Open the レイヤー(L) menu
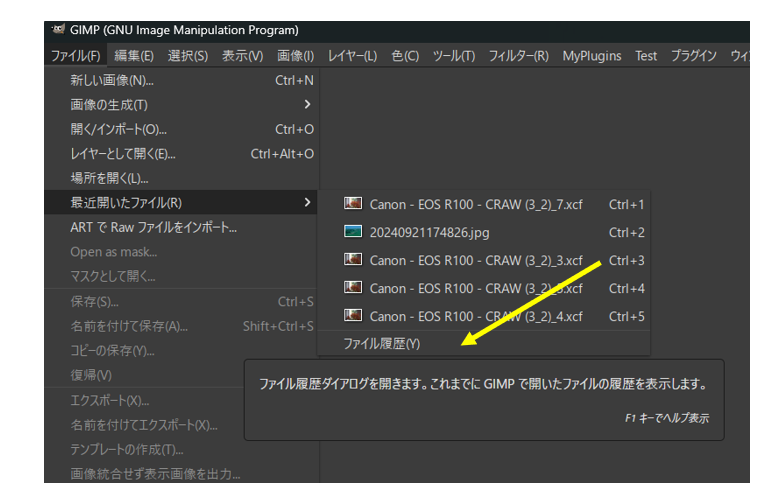Viewport: 772px width, 504px height. 353,56
